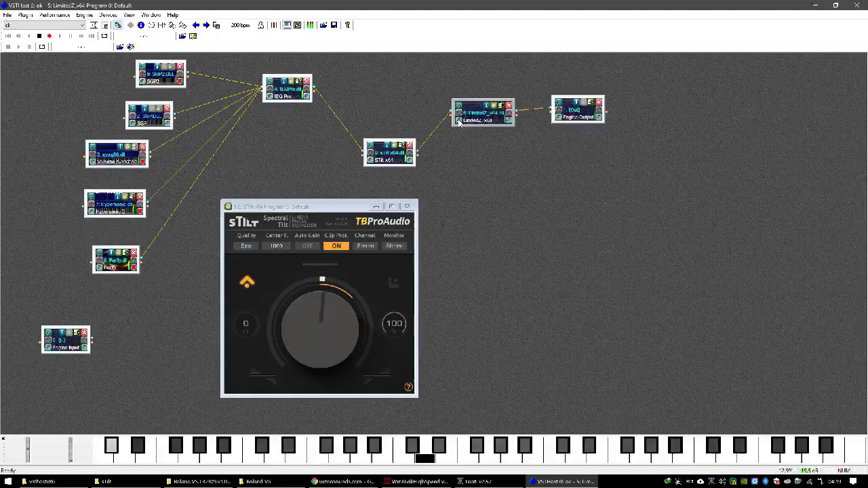
Task: Click the rewind-to-start button in the player toolbar
Action: tap(8, 36)
